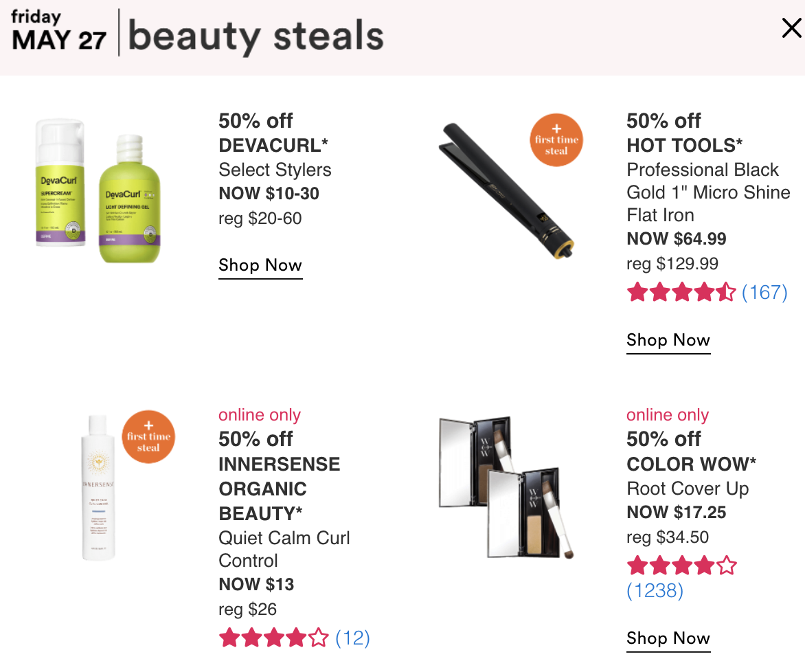Click the Innersense curl control bottle image
Screen dimensions: 805x672
[x=99, y=488]
